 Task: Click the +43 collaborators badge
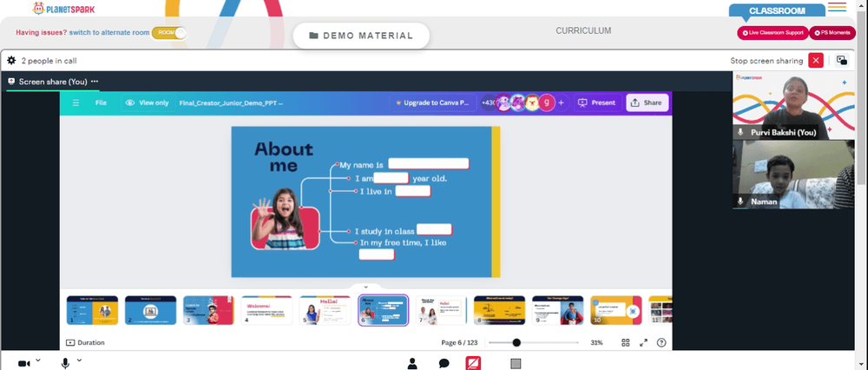pyautogui.click(x=488, y=102)
